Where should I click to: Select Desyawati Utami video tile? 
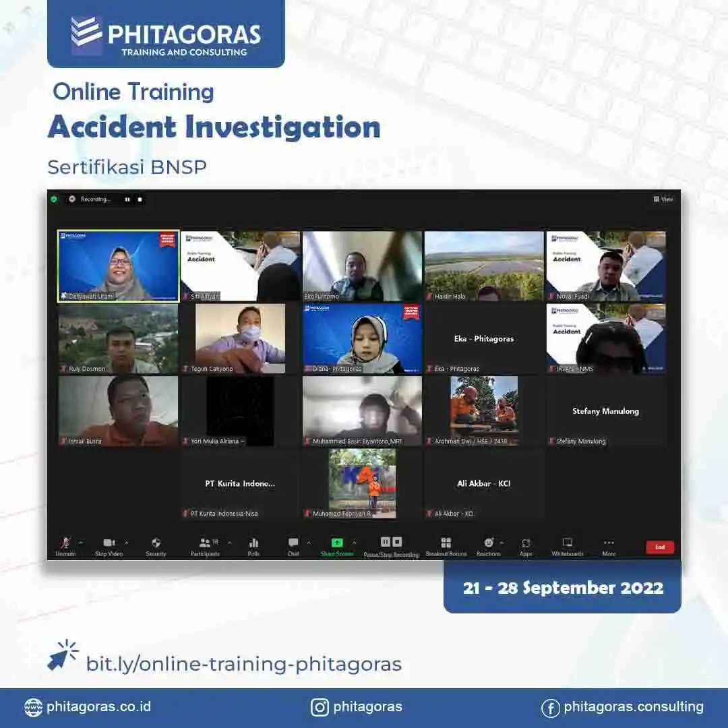point(119,266)
